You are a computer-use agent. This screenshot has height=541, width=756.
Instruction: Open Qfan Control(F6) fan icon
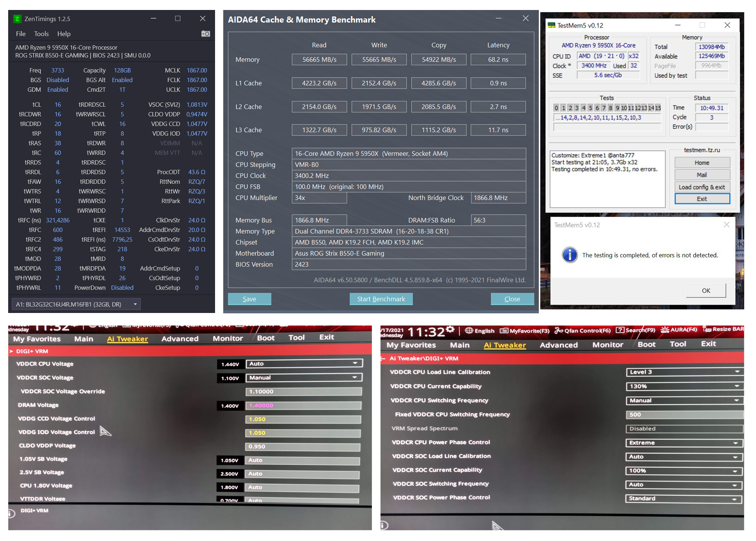[x=558, y=330]
